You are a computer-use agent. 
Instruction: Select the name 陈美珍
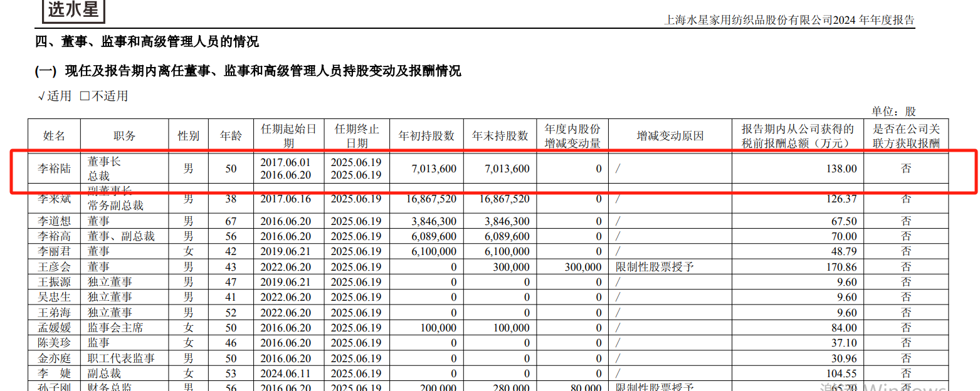tap(55, 343)
